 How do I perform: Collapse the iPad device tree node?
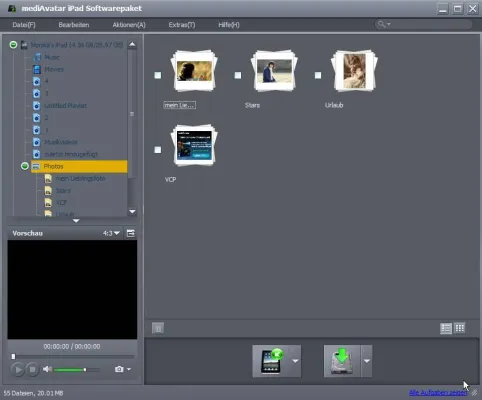tap(13, 45)
